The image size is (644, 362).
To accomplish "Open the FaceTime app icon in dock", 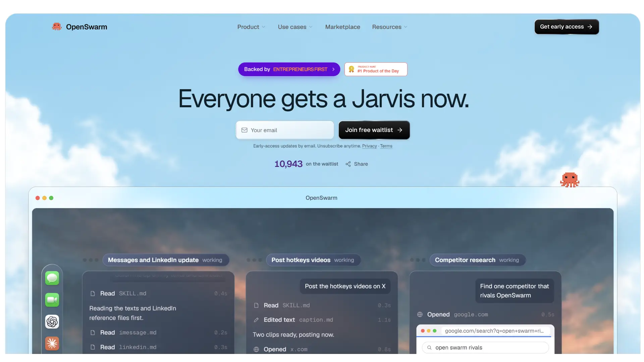I will [x=52, y=300].
